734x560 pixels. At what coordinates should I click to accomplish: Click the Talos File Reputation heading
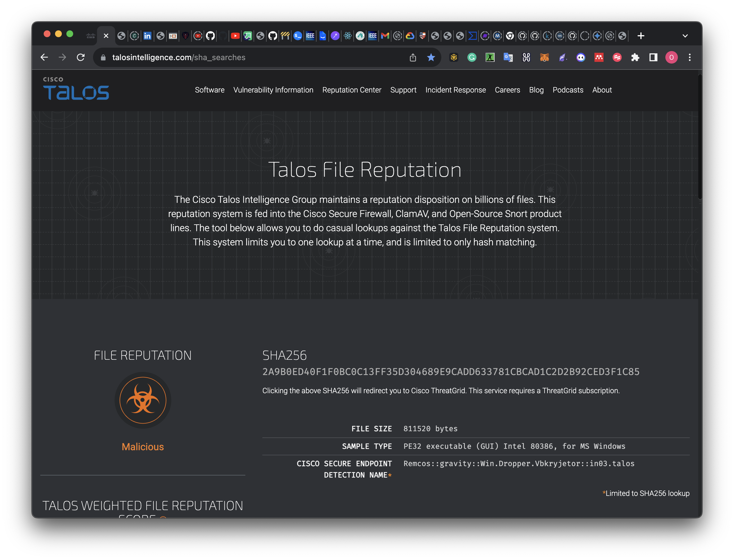(x=365, y=170)
